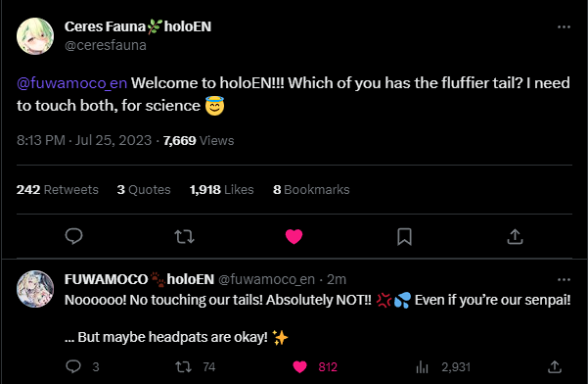Reply to Ceres Fauna's main tweet
Image resolution: width=588 pixels, height=384 pixels.
73,236
